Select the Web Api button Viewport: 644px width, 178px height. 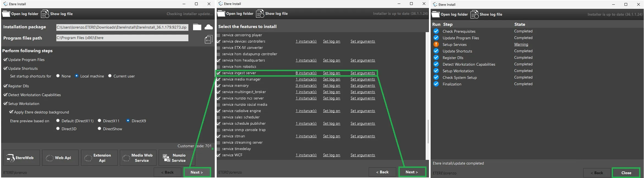[x=60, y=158]
